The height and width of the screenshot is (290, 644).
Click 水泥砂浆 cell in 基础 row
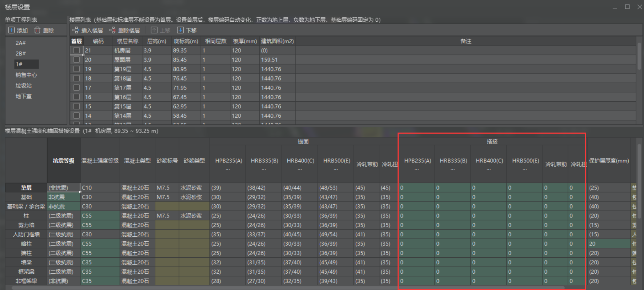(194, 197)
